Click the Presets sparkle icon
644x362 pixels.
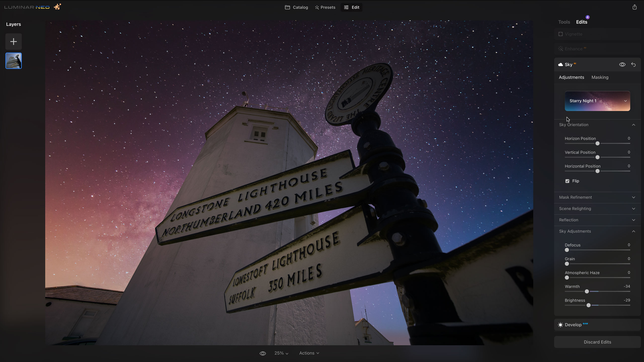tap(317, 7)
